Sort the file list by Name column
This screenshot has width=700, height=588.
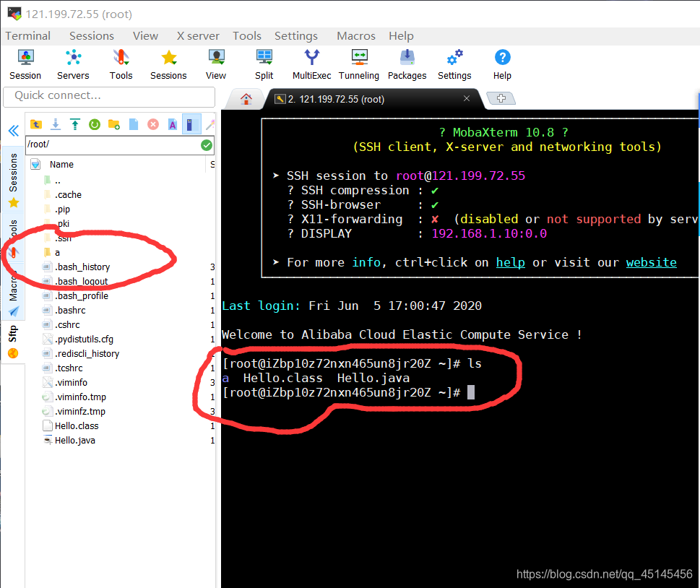point(61,164)
